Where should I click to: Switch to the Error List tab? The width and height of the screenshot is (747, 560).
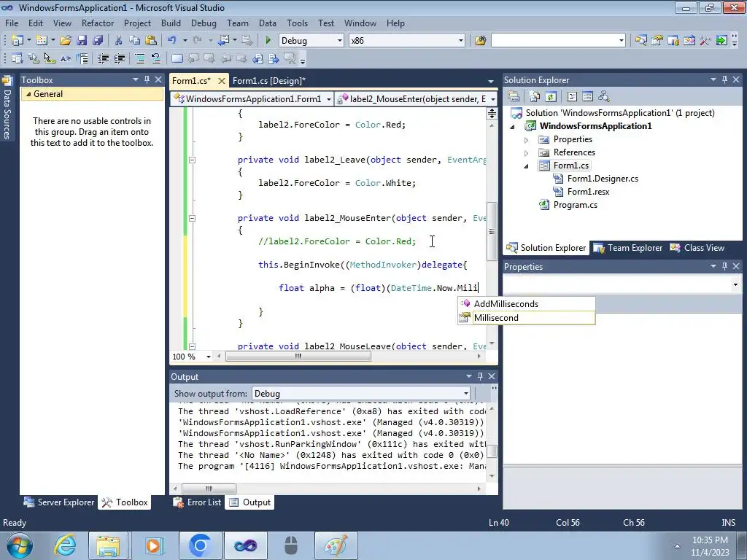point(197,502)
